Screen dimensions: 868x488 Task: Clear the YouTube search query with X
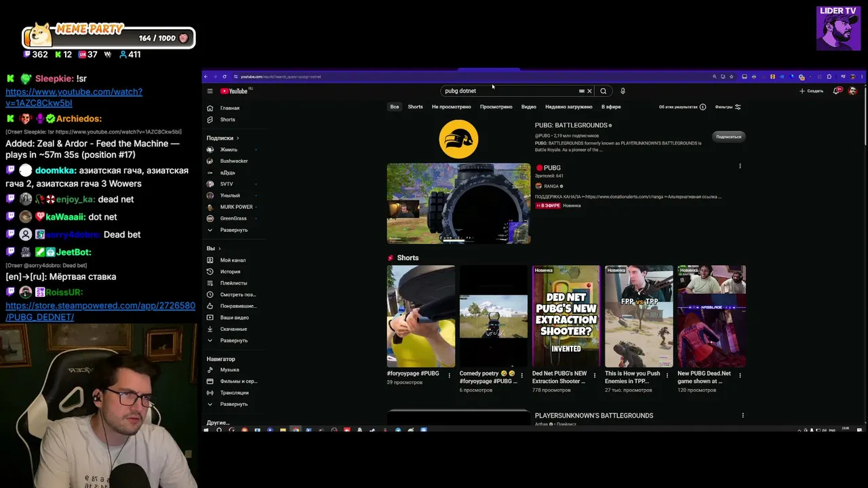click(589, 91)
